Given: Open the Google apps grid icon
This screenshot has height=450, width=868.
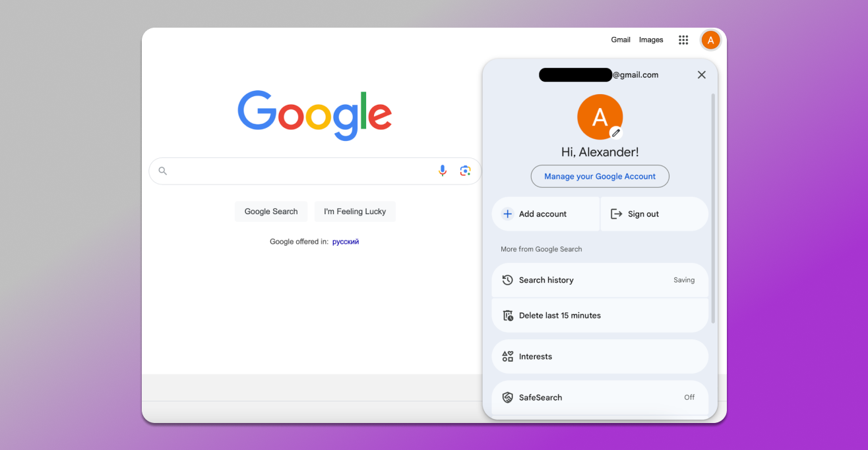Looking at the screenshot, I should click(x=683, y=40).
